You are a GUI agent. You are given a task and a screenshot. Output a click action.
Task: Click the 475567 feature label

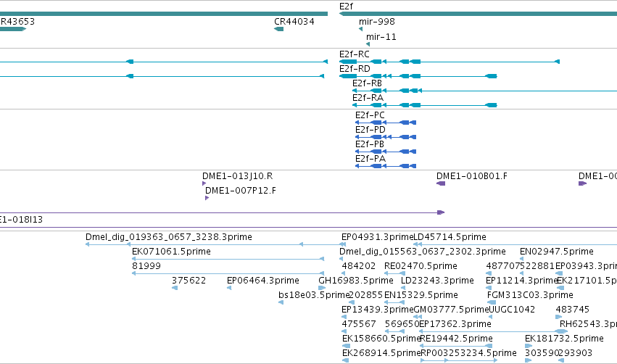(x=358, y=325)
